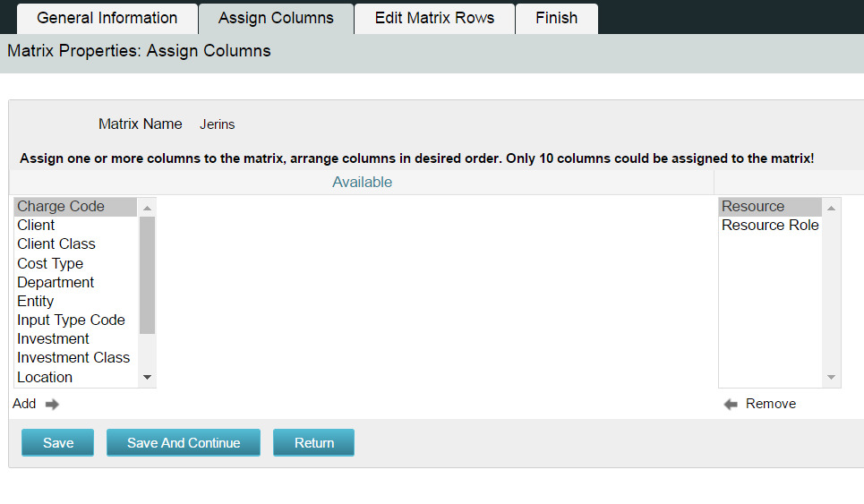Select the Assign Columns tab
The width and height of the screenshot is (864, 504).
coord(276,18)
